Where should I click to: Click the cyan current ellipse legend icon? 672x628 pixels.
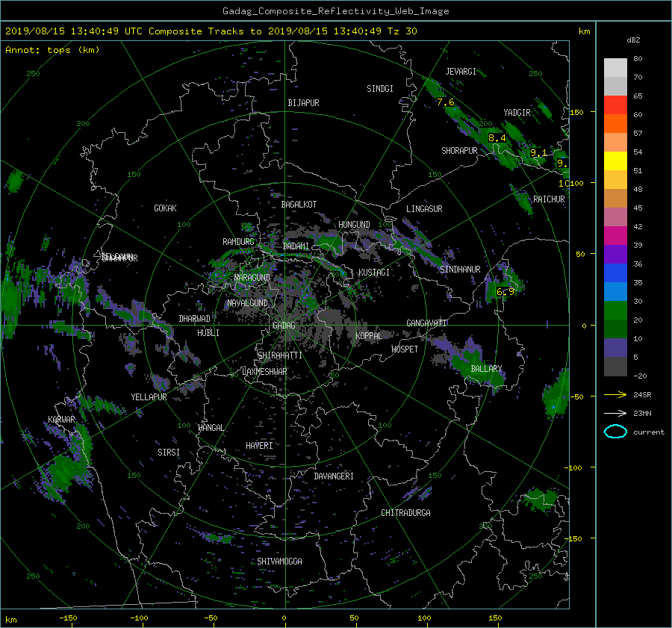pos(615,432)
